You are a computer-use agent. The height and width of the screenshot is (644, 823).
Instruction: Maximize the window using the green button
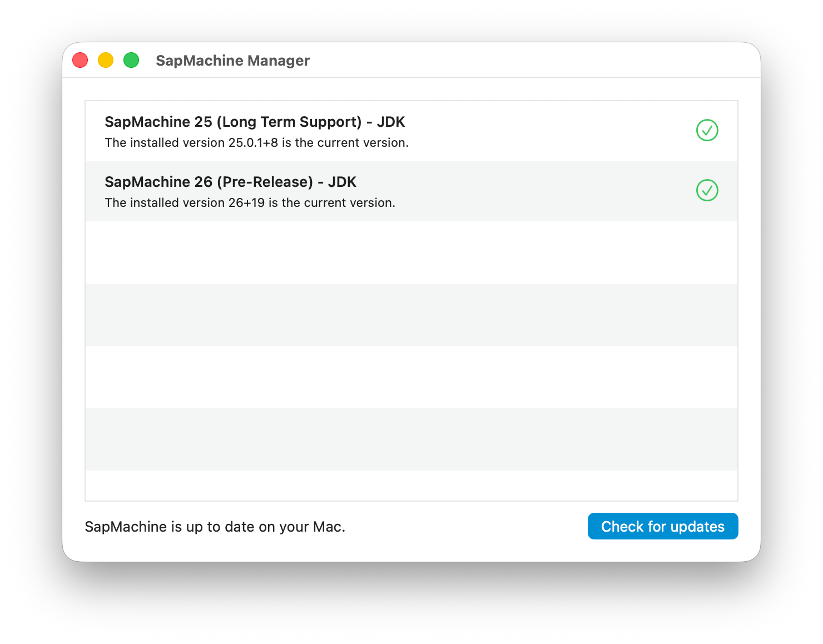[x=131, y=60]
